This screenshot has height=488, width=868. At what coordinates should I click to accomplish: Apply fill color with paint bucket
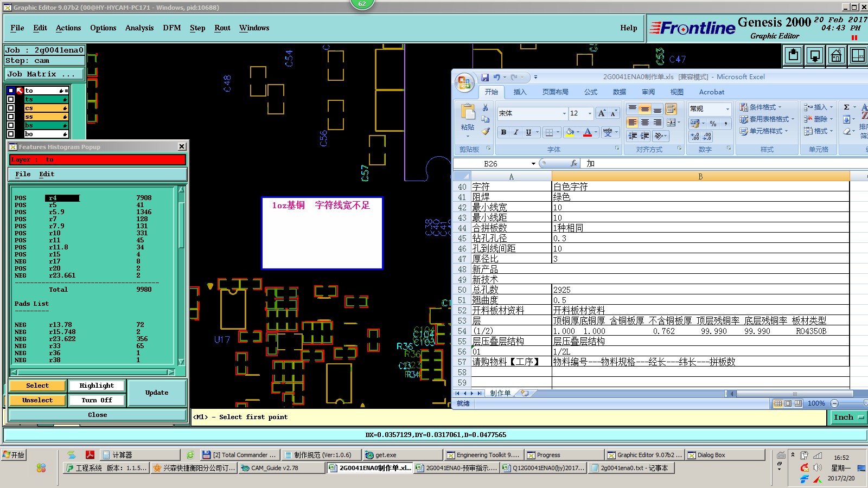(569, 132)
